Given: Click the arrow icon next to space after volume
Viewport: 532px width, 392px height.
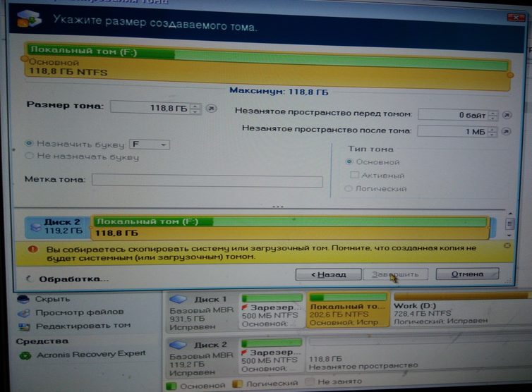Looking at the screenshot, I should pyautogui.click(x=506, y=131).
